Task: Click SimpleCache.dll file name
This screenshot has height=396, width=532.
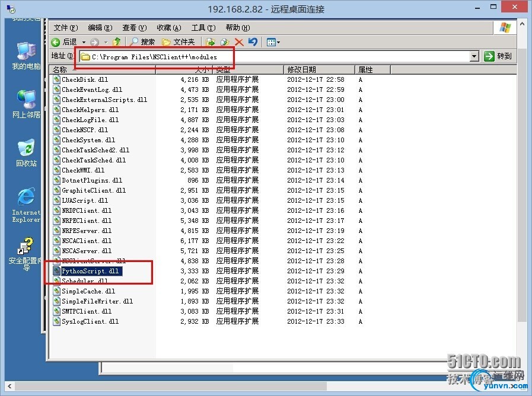Action: click(88, 291)
